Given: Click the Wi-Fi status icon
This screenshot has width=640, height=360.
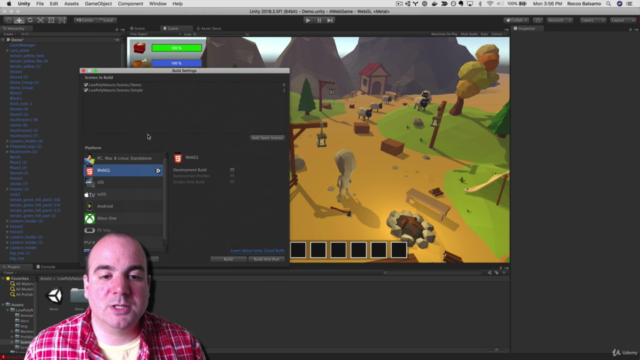Looking at the screenshot, I should coord(490,4).
